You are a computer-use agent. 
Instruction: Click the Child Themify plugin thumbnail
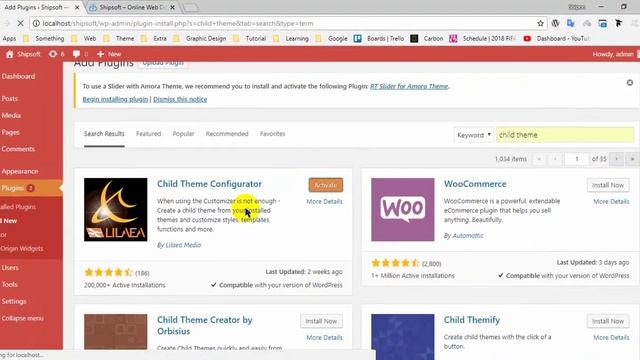[402, 337]
